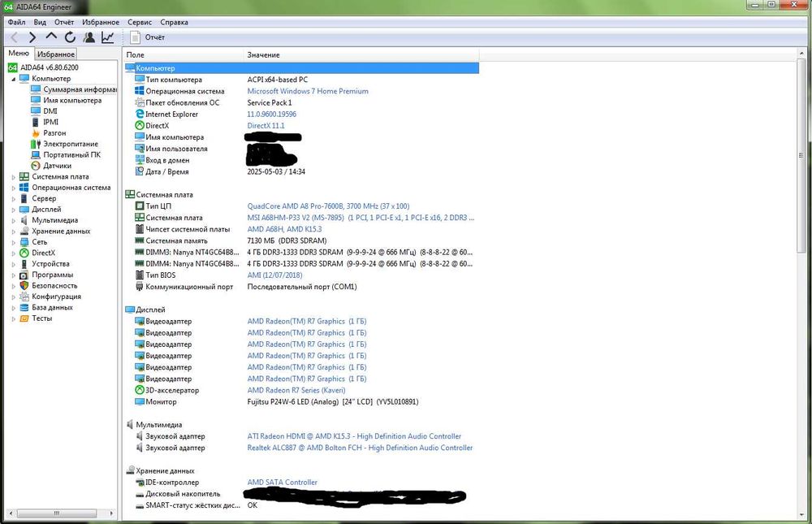Go back with the left arrow toolbar icon
This screenshot has height=524, width=812.
tap(15, 37)
